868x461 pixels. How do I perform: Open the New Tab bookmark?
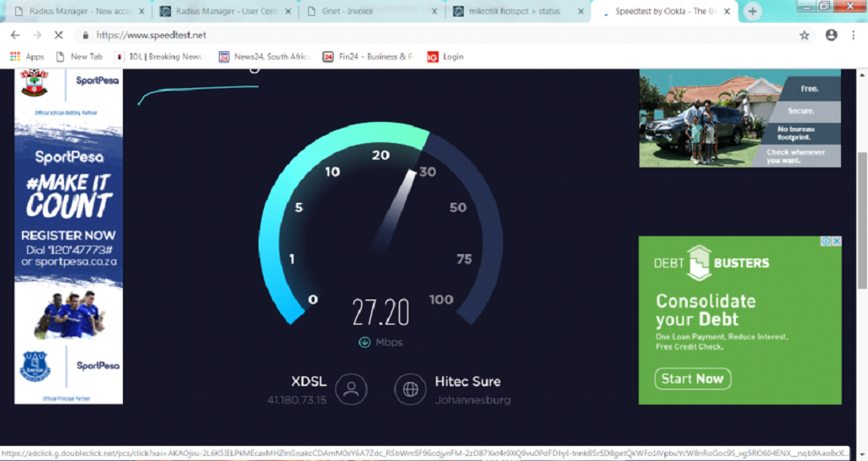pyautogui.click(x=79, y=56)
